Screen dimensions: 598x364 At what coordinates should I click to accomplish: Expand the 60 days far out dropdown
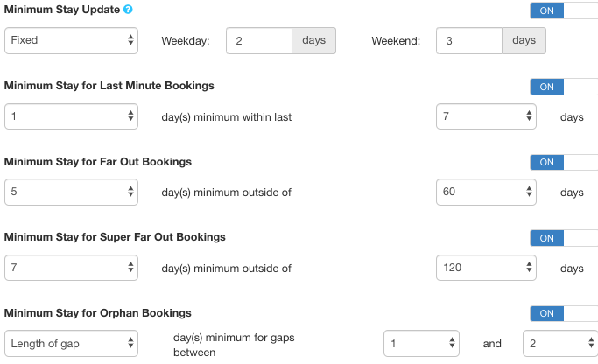tap(487, 192)
